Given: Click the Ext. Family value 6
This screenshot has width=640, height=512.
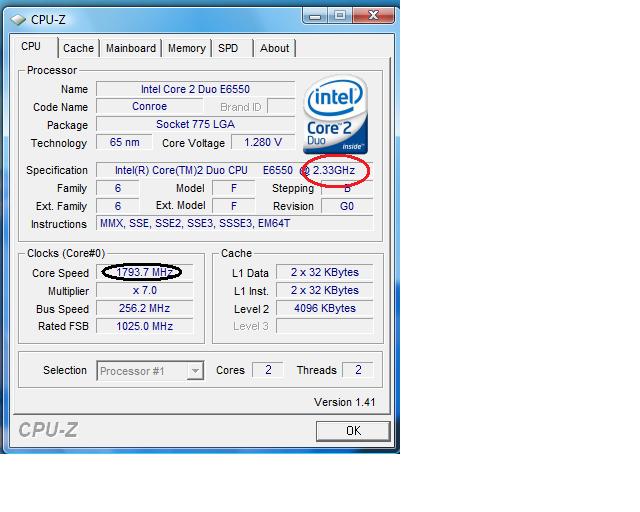Looking at the screenshot, I should [118, 206].
